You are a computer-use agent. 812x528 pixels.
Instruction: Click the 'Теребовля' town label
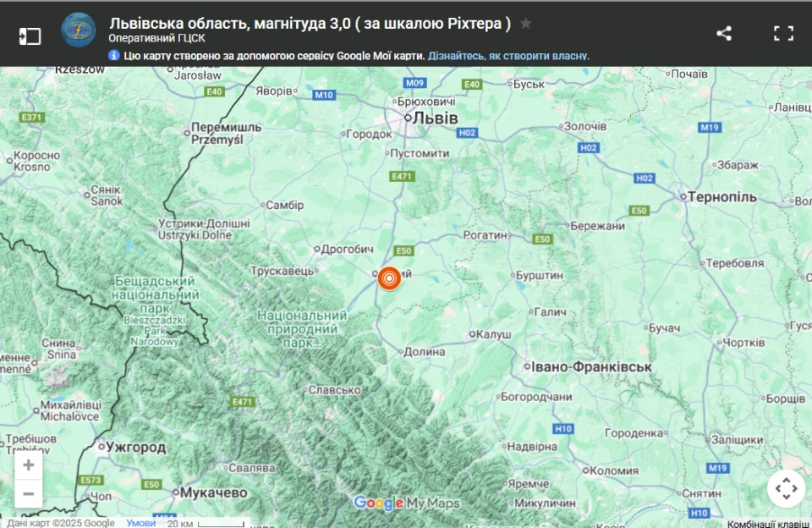(x=734, y=263)
